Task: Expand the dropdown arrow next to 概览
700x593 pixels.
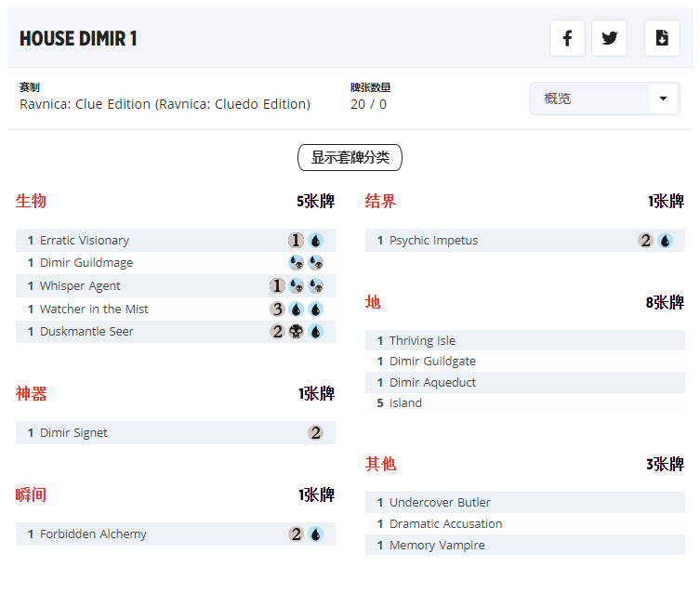Action: (x=663, y=99)
